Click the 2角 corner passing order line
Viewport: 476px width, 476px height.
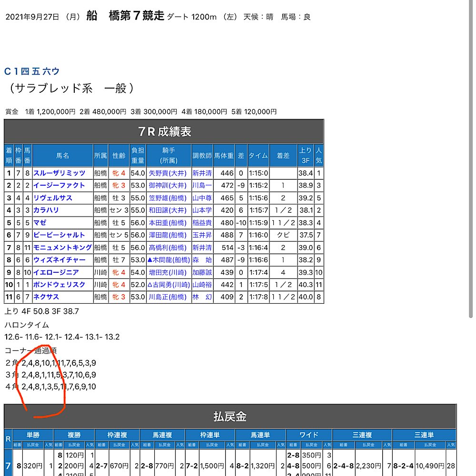point(51,363)
